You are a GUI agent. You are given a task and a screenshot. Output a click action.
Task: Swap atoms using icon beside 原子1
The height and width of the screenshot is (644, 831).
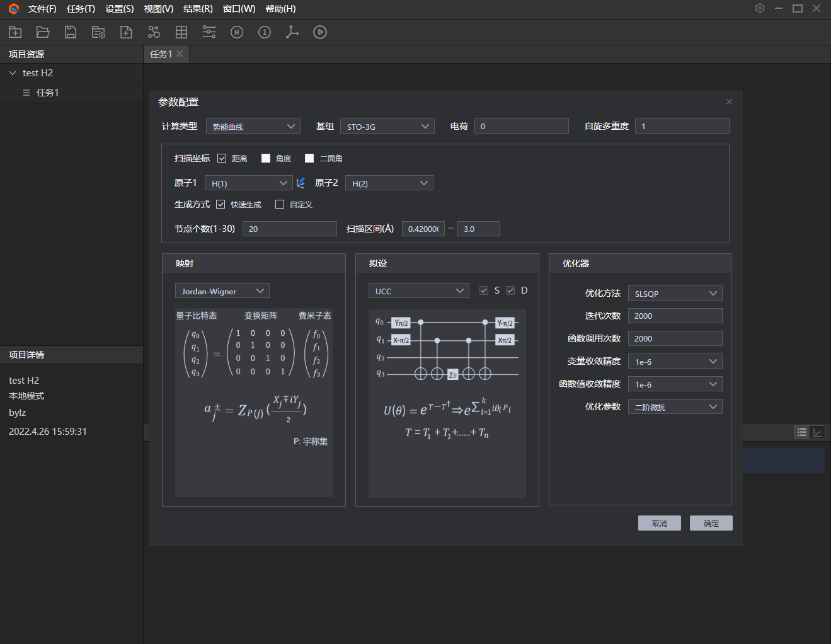(x=301, y=183)
